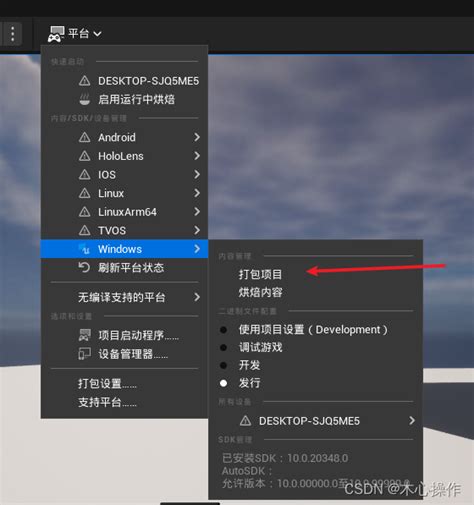Choose 打包项目 in Windows submenu
The width and height of the screenshot is (474, 505).
(x=260, y=274)
